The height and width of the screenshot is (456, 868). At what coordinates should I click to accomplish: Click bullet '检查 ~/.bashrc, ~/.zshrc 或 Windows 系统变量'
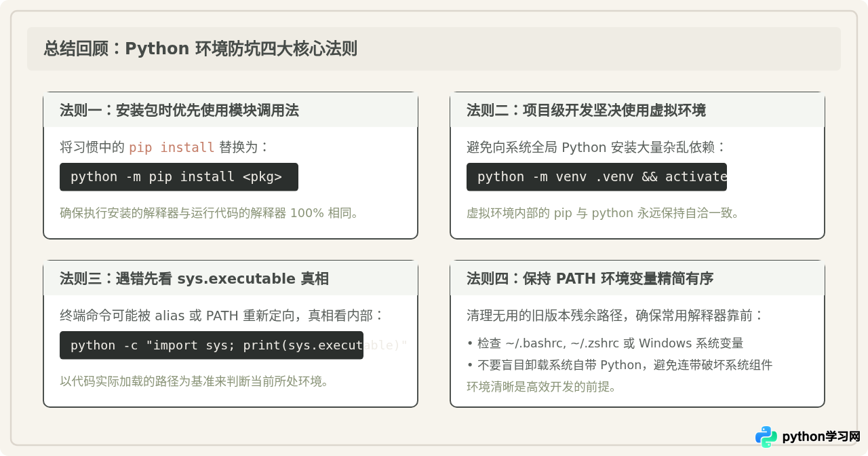click(605, 343)
